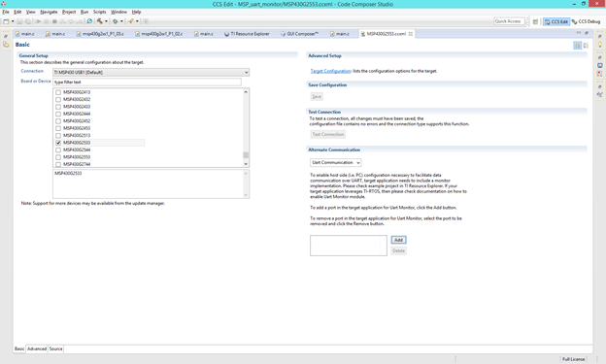
Task: Minimize the editor area
Action: tap(579, 33)
